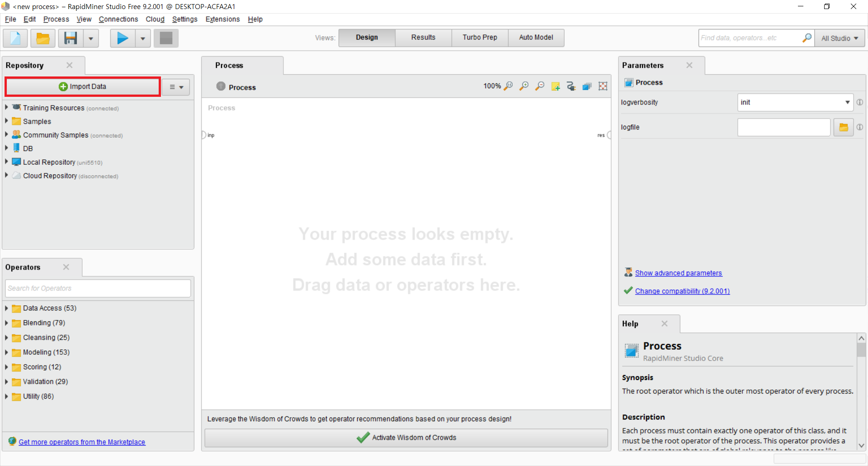Close the Help panel tab
The image size is (868, 466).
pos(665,323)
